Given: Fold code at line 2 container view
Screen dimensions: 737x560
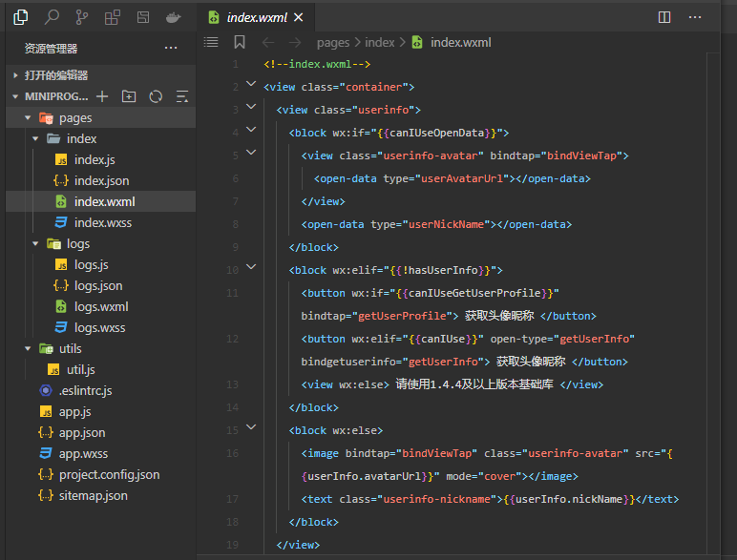Looking at the screenshot, I should coord(251,84).
